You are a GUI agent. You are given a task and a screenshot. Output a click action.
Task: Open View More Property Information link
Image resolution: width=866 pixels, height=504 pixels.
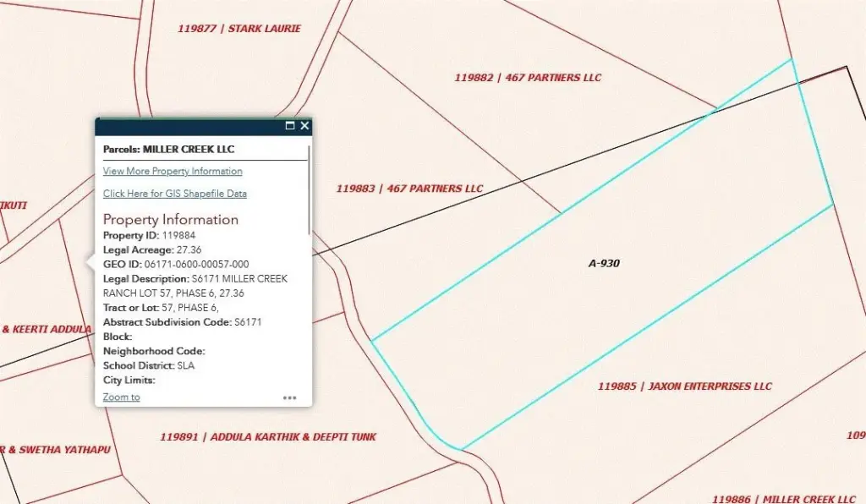point(173,172)
